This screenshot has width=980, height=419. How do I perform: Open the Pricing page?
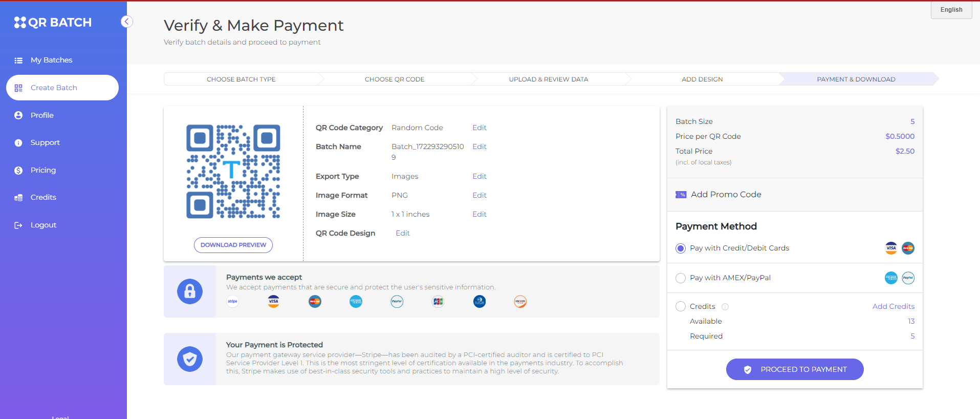point(43,170)
